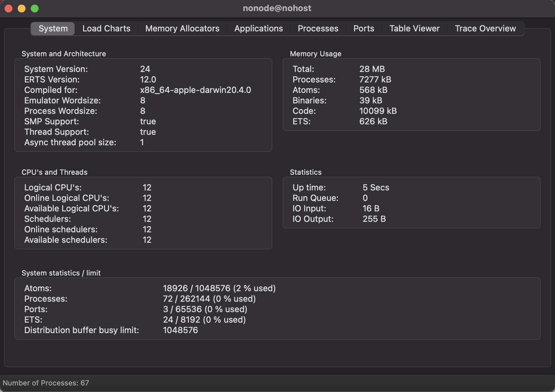Select the Trace Overview tab
The height and width of the screenshot is (392, 555).
(485, 29)
